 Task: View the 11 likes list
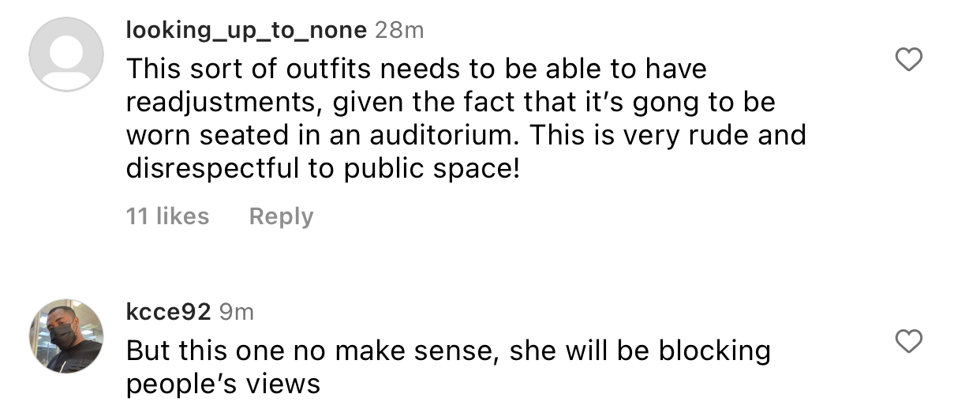point(167,216)
